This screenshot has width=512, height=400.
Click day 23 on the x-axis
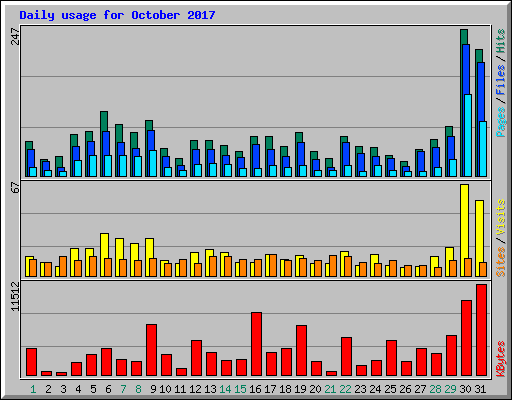point(360,389)
